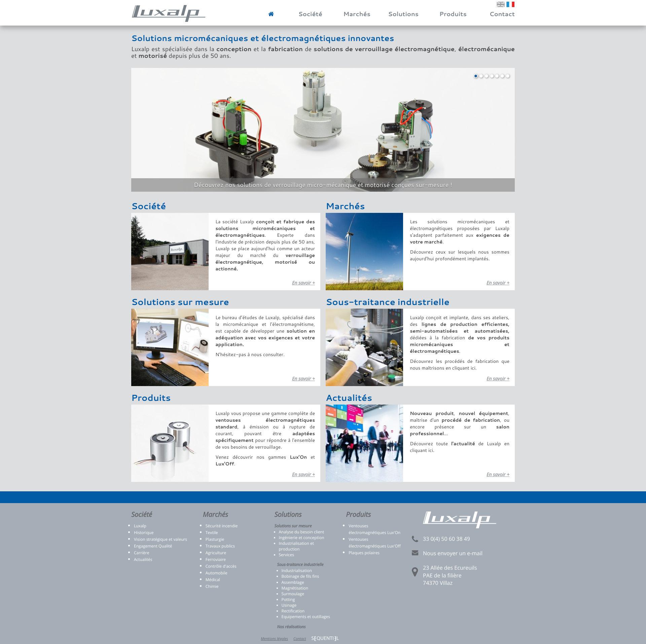Click the home icon in navigation

coord(271,14)
